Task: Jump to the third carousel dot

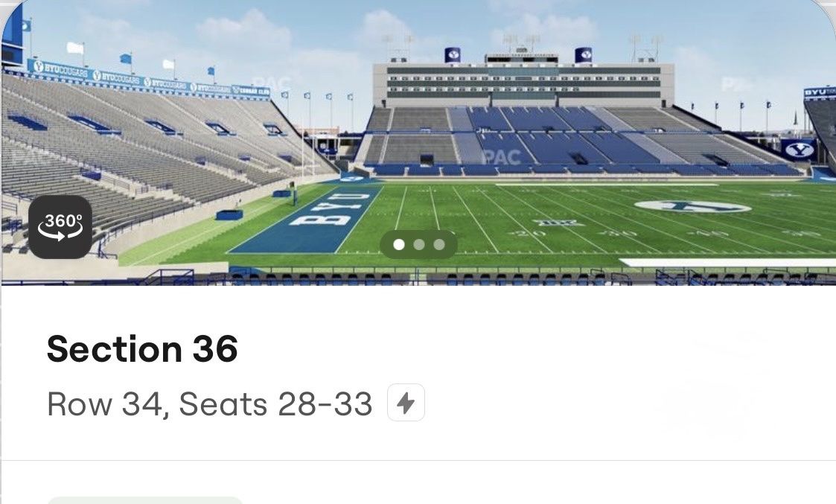Action: 439,244
